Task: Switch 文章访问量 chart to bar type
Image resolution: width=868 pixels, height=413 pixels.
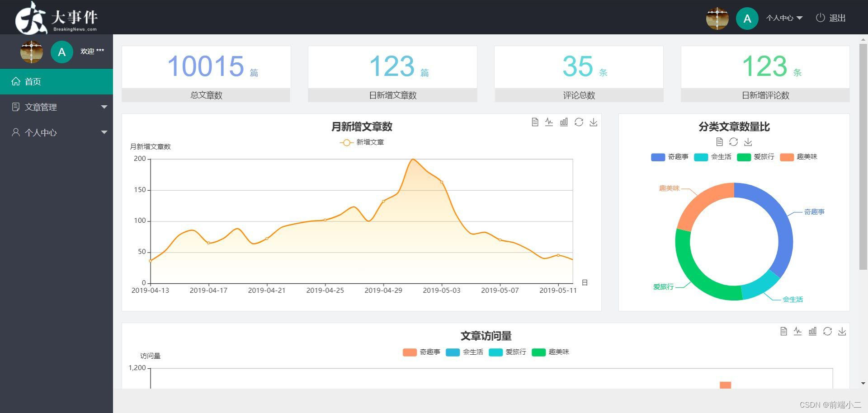Action: [812, 331]
